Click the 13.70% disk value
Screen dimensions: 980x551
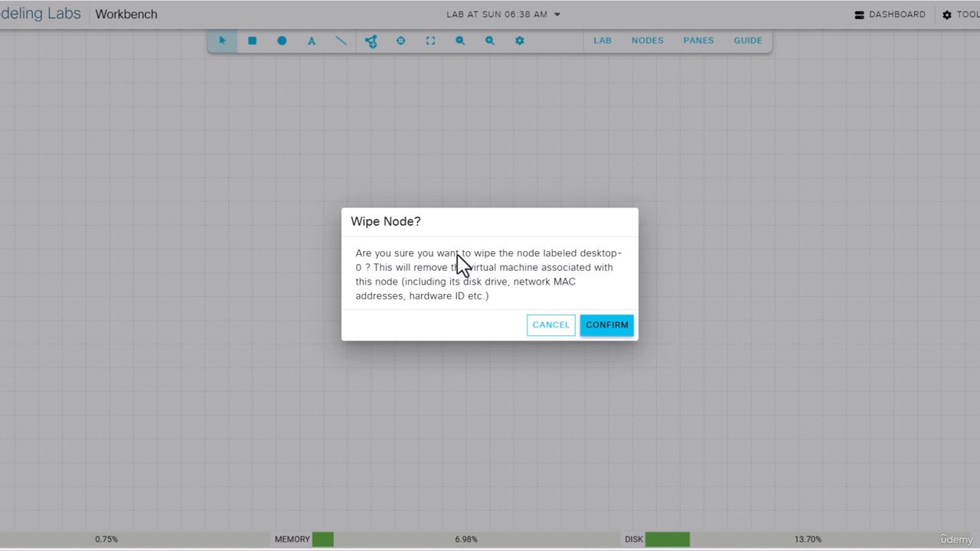click(x=808, y=540)
